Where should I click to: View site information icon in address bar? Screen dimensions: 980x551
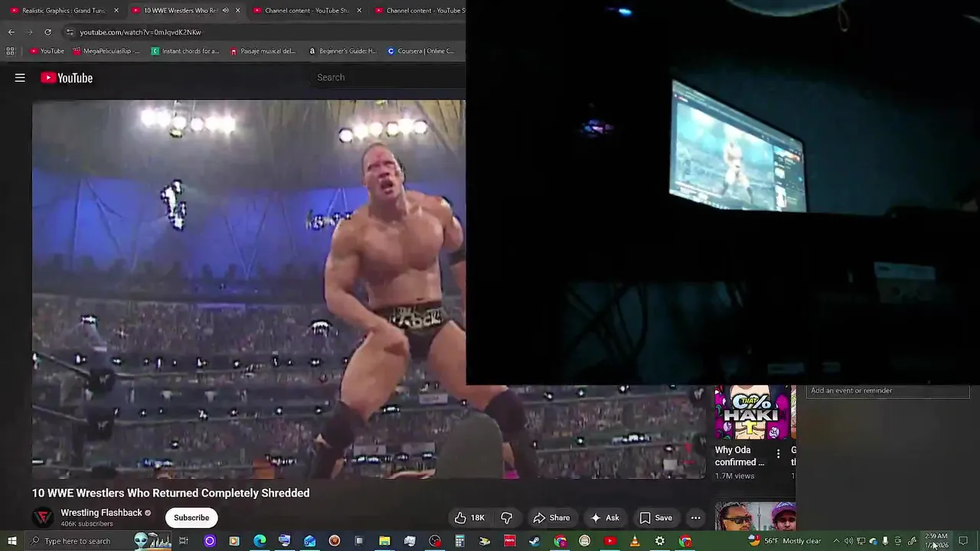coord(70,32)
